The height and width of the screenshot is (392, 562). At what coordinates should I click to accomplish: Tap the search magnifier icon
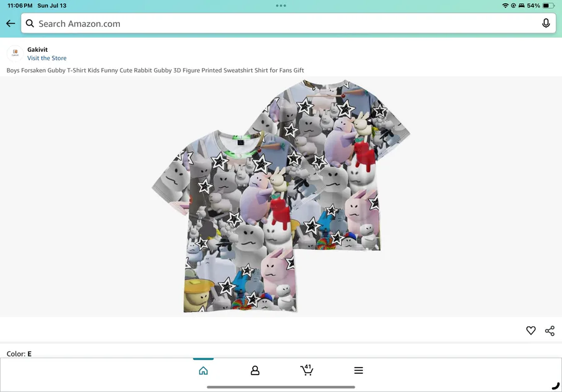pyautogui.click(x=30, y=24)
